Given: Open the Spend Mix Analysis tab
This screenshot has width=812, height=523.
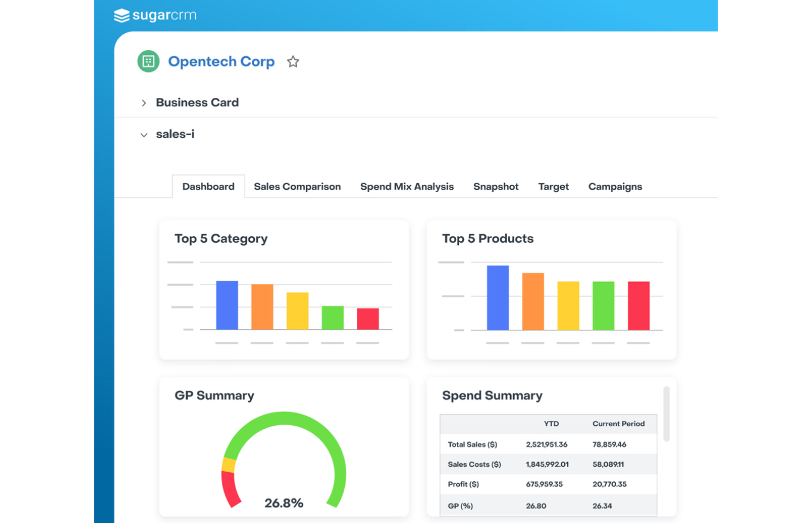Looking at the screenshot, I should [x=407, y=187].
